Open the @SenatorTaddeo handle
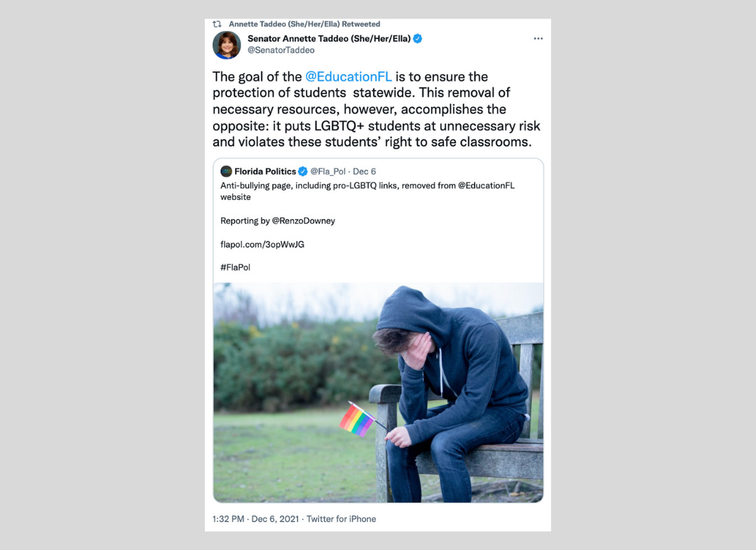 (281, 50)
